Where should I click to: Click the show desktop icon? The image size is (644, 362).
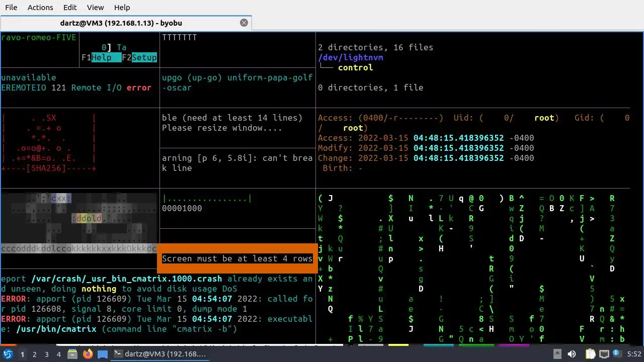[103, 354]
